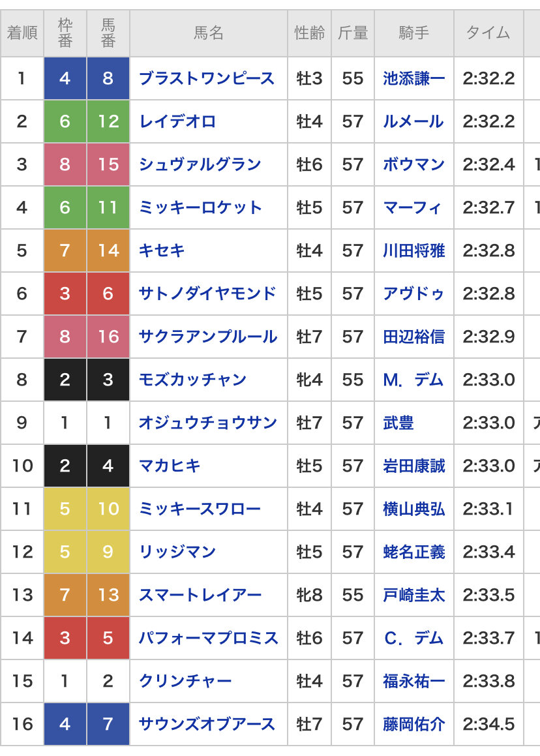Select jockey 武豊
The image size is (540, 756).
(398, 423)
